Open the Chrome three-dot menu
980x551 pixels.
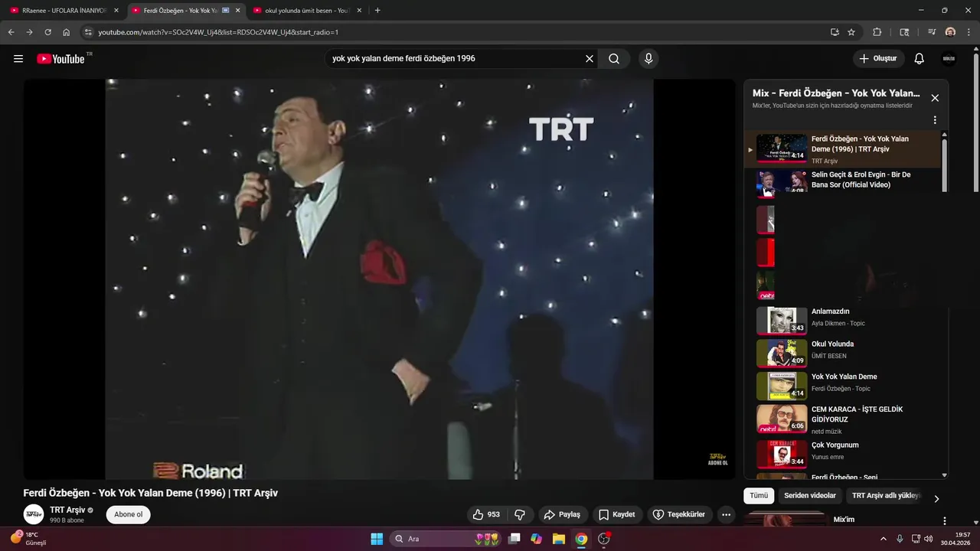coord(969,32)
